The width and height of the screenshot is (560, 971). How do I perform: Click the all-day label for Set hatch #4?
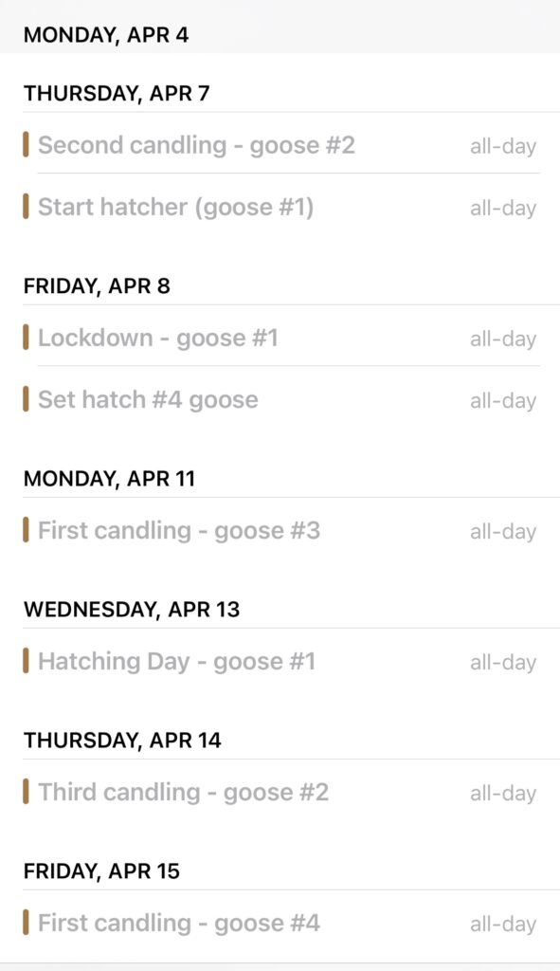click(503, 401)
